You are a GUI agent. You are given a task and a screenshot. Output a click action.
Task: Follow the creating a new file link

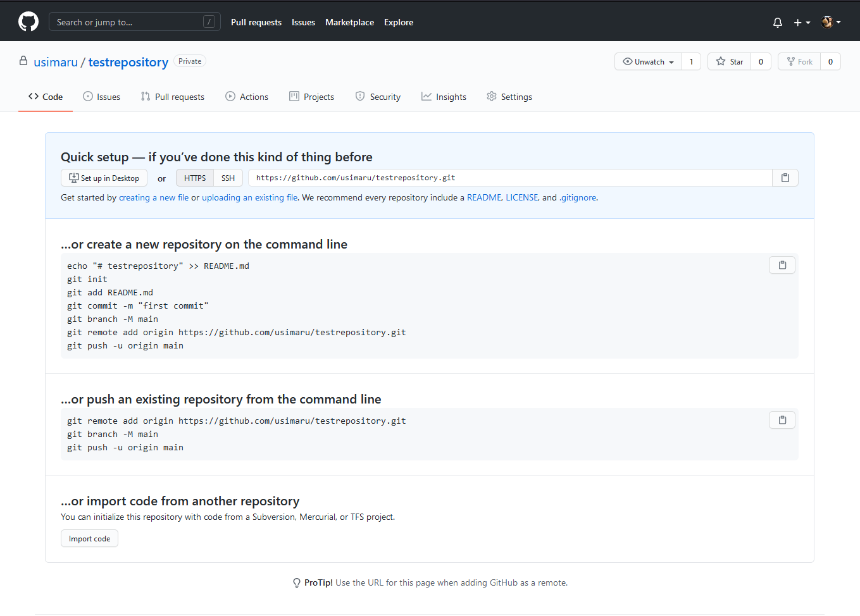(x=154, y=197)
